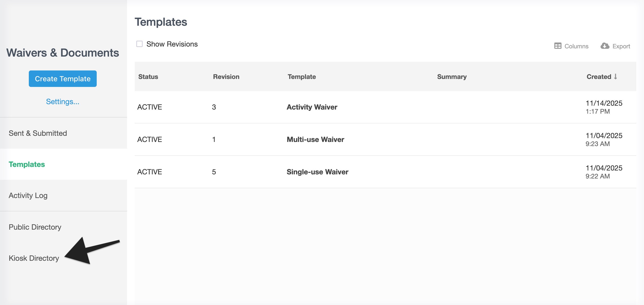Viewport: 644px width, 305px height.
Task: Click the Show Revisions label text
Action: 172,44
